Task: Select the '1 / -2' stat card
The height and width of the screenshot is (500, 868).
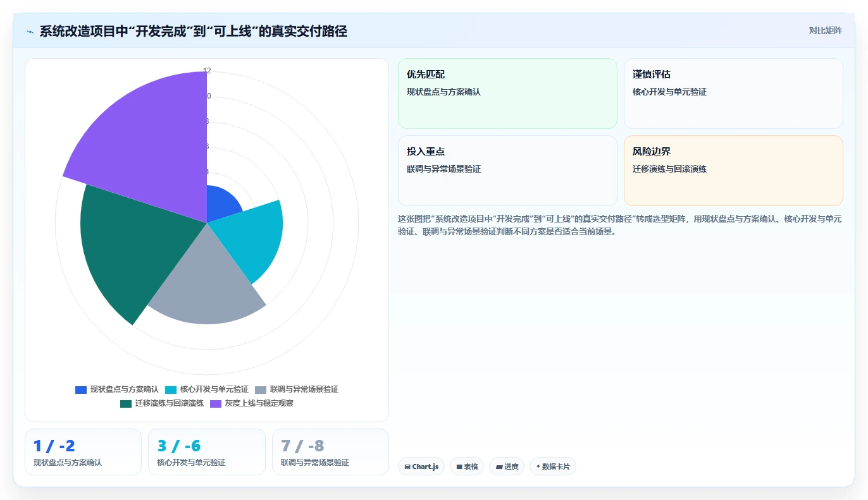Action: pos(83,452)
